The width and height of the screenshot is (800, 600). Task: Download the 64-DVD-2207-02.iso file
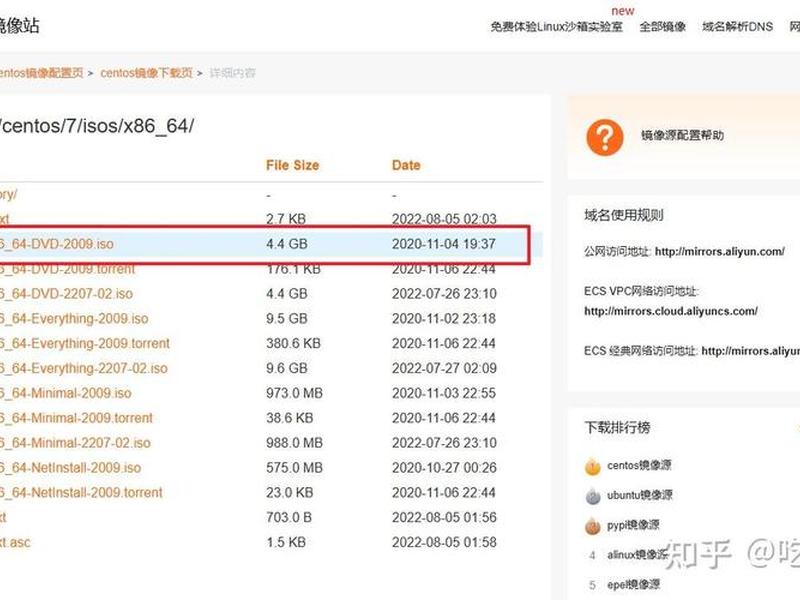[x=66, y=294]
